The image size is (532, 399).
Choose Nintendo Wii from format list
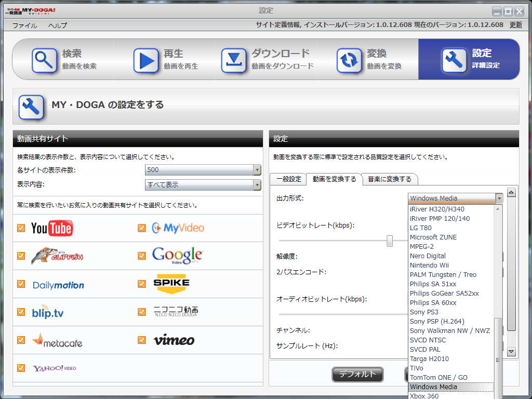point(451,265)
